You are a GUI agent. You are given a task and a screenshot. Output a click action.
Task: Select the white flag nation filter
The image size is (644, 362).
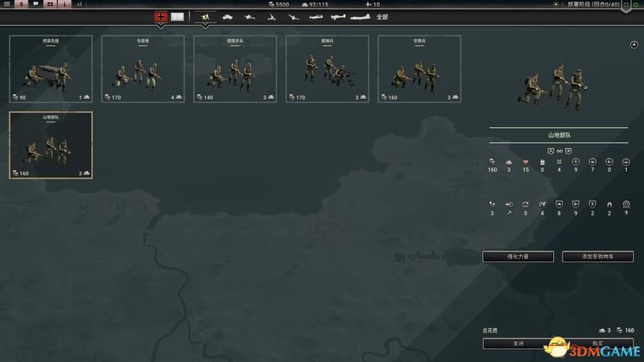click(x=177, y=17)
